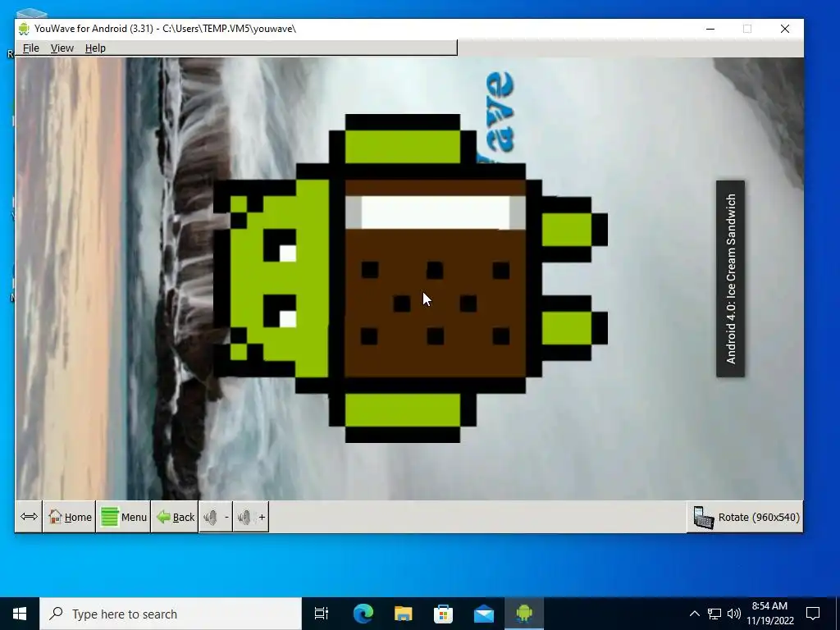Open the Windows Start menu
The width and height of the screenshot is (840, 630).
(x=20, y=614)
